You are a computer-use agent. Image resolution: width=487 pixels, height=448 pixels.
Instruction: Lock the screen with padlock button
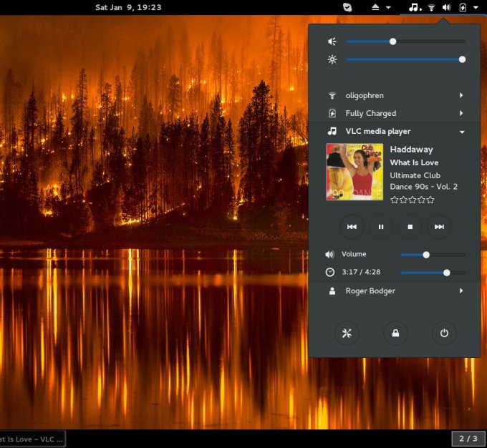[x=395, y=333]
